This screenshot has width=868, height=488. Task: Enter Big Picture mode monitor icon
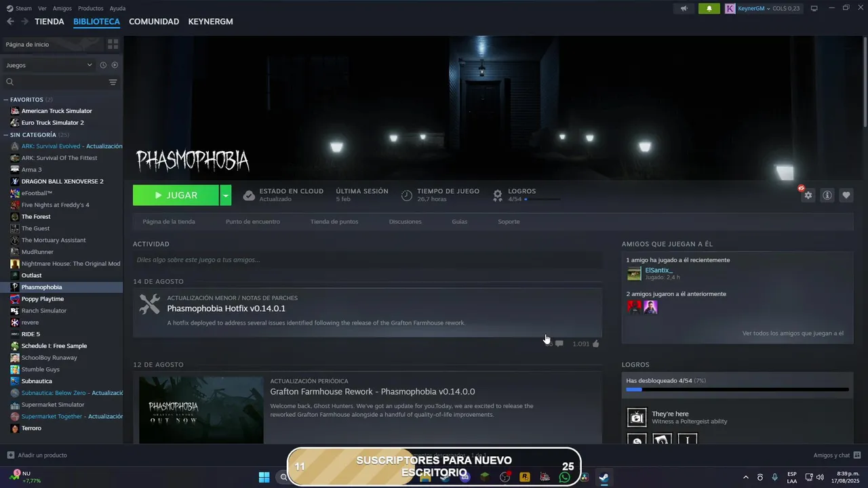pos(814,8)
